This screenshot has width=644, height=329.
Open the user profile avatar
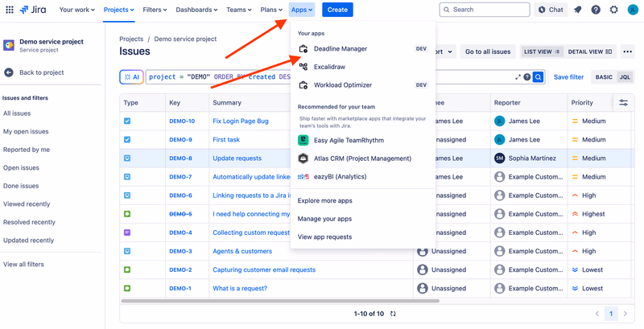click(x=633, y=10)
